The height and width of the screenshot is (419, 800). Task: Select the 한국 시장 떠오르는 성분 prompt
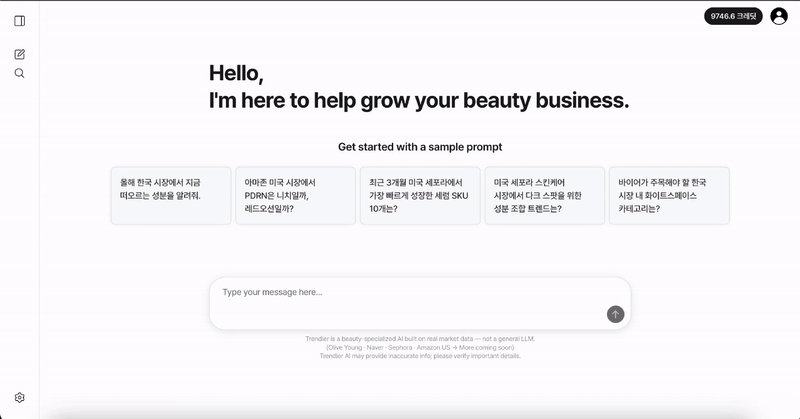click(170, 195)
